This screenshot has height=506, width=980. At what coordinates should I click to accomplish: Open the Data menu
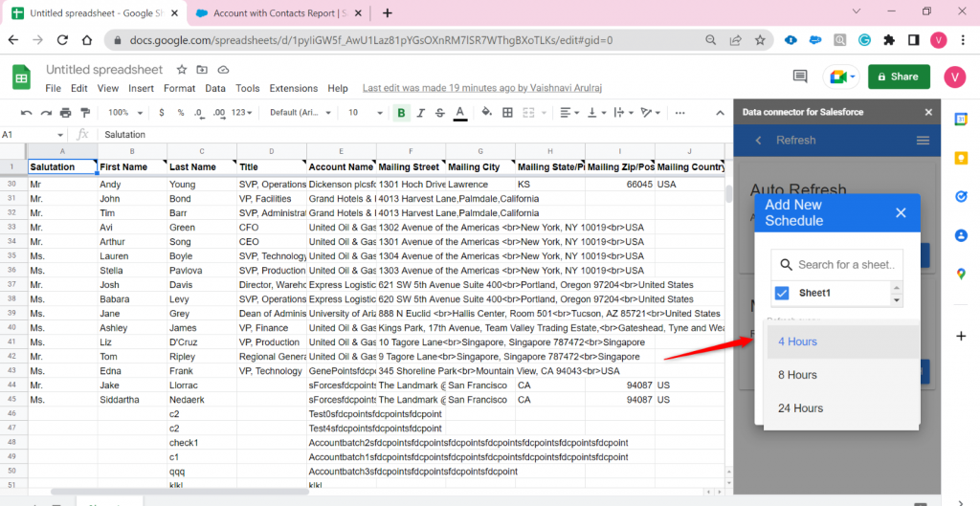215,89
